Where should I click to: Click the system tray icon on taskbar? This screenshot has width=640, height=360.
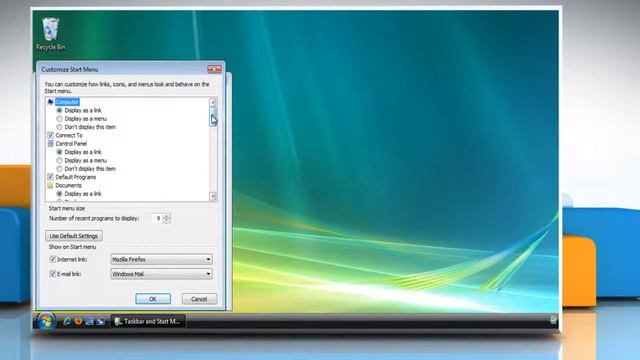pyautogui.click(x=553, y=320)
